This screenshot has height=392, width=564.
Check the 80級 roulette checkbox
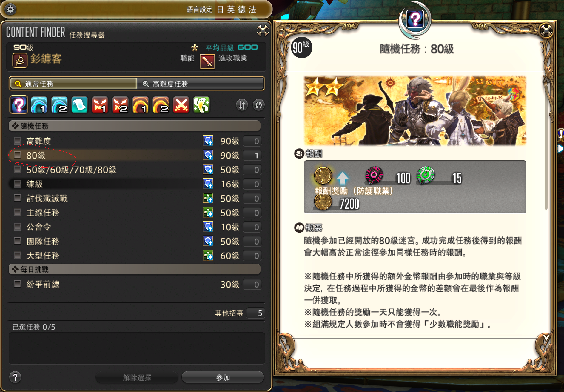18,155
